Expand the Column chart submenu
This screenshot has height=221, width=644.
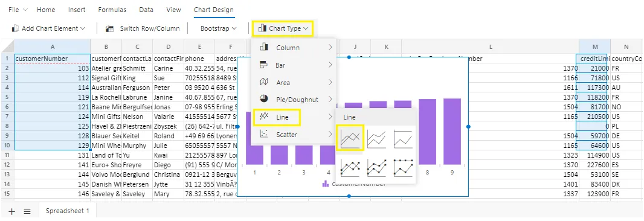294,48
